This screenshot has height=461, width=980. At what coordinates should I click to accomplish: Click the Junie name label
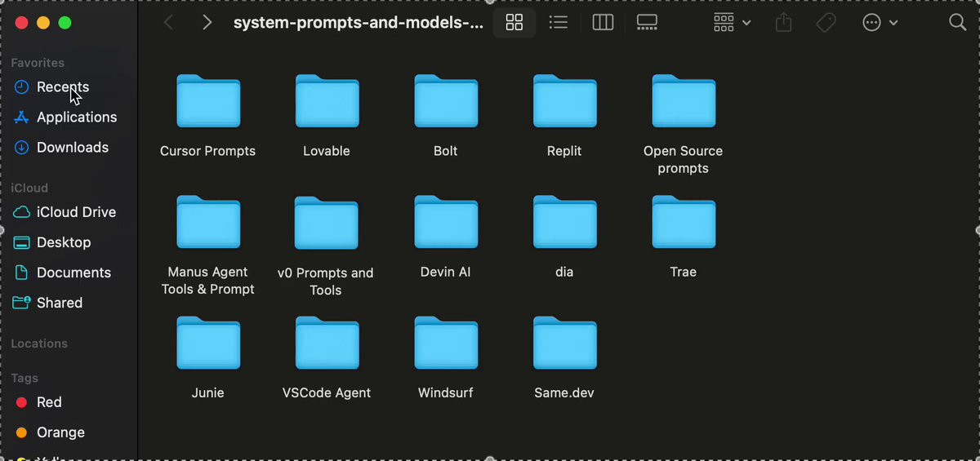[x=208, y=392]
